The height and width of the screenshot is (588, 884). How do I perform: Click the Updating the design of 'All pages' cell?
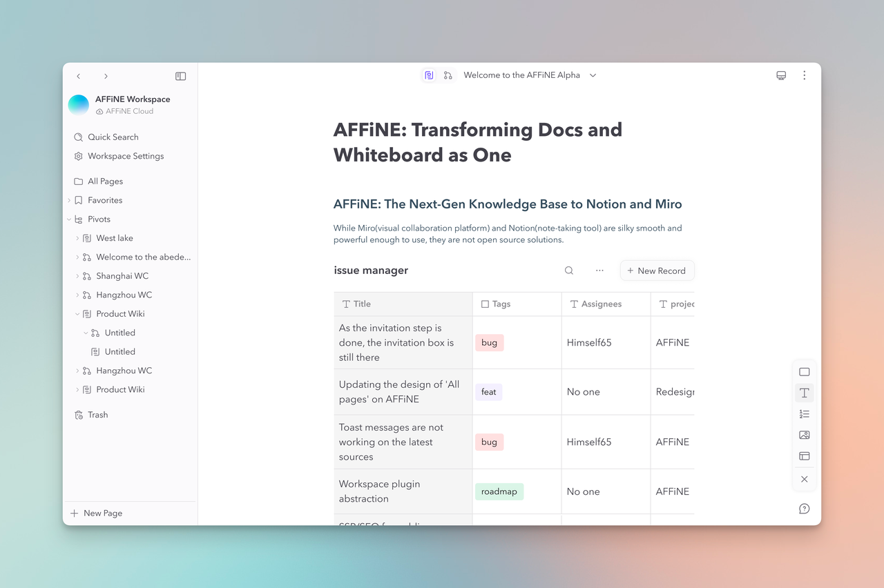pyautogui.click(x=403, y=392)
